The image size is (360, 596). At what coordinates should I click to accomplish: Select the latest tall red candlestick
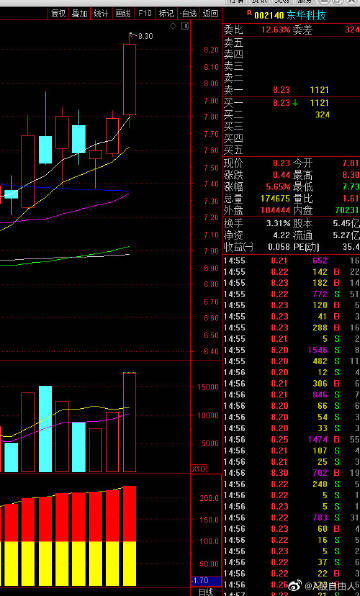click(130, 79)
